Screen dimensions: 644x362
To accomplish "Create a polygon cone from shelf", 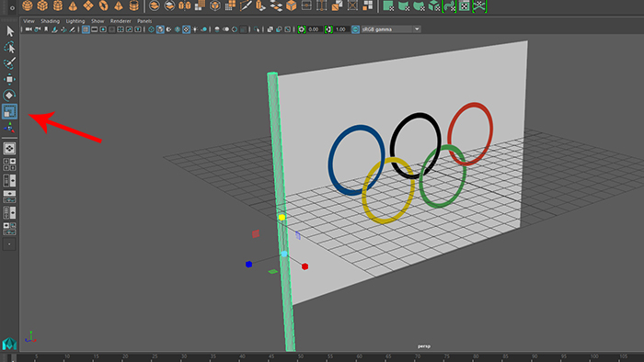I will click(x=73, y=6).
